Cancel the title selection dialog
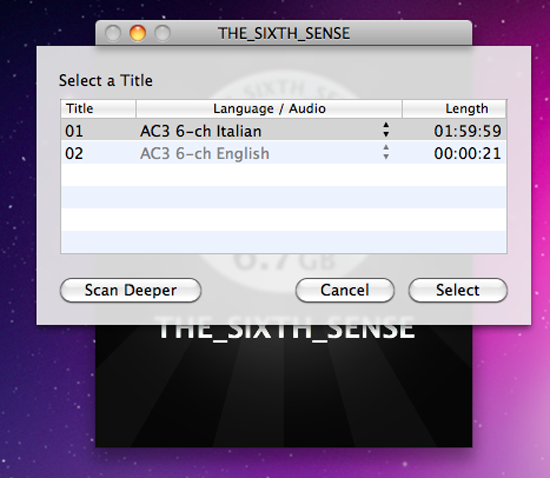Screen dimensions: 550x478 (x=345, y=290)
